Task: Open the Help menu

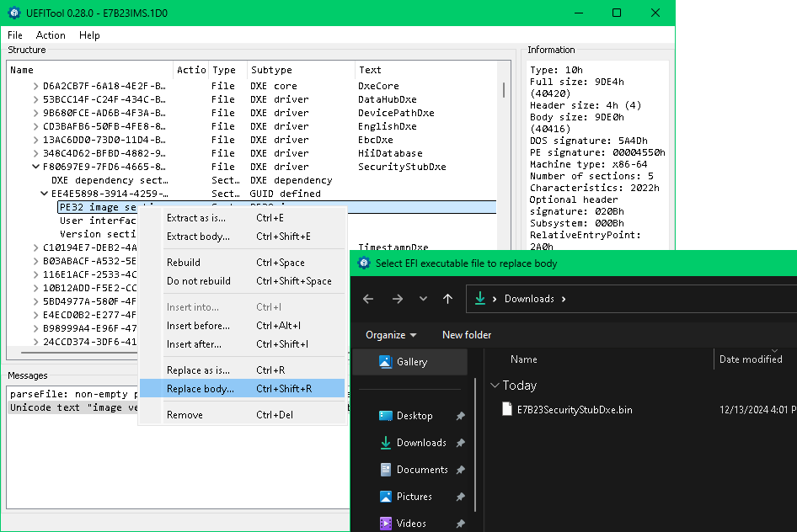Action: point(89,35)
